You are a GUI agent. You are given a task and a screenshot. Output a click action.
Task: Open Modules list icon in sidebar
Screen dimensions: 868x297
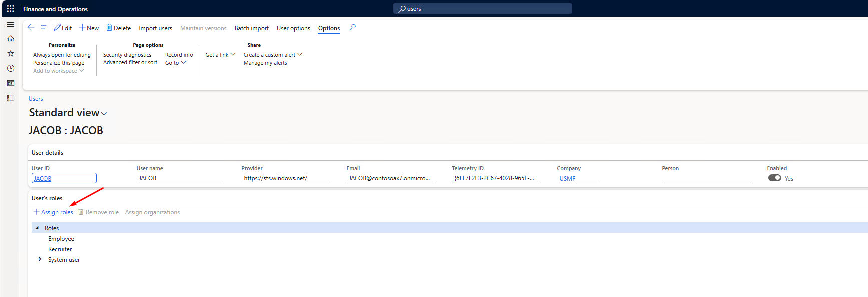(10, 98)
